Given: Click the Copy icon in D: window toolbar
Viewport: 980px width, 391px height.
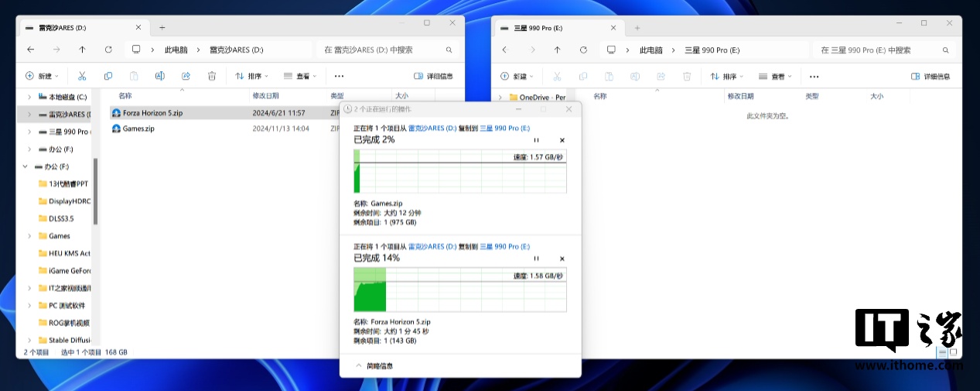Looking at the screenshot, I should tap(108, 76).
